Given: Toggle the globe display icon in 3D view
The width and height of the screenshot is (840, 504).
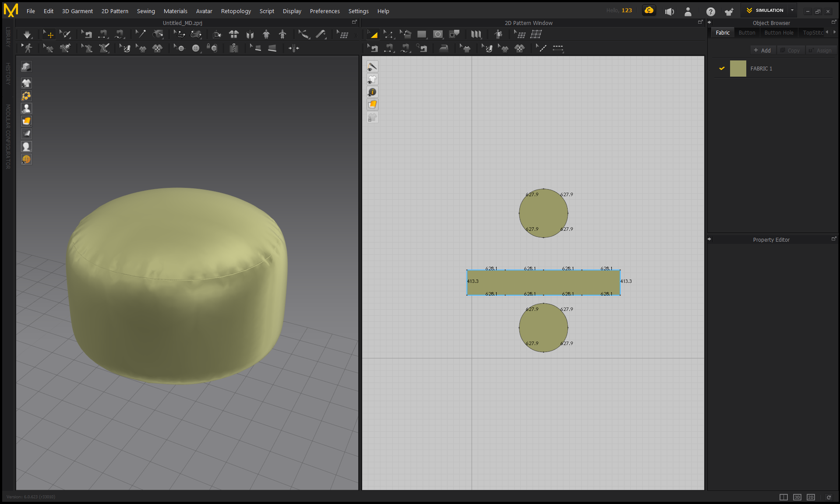Looking at the screenshot, I should (26, 159).
